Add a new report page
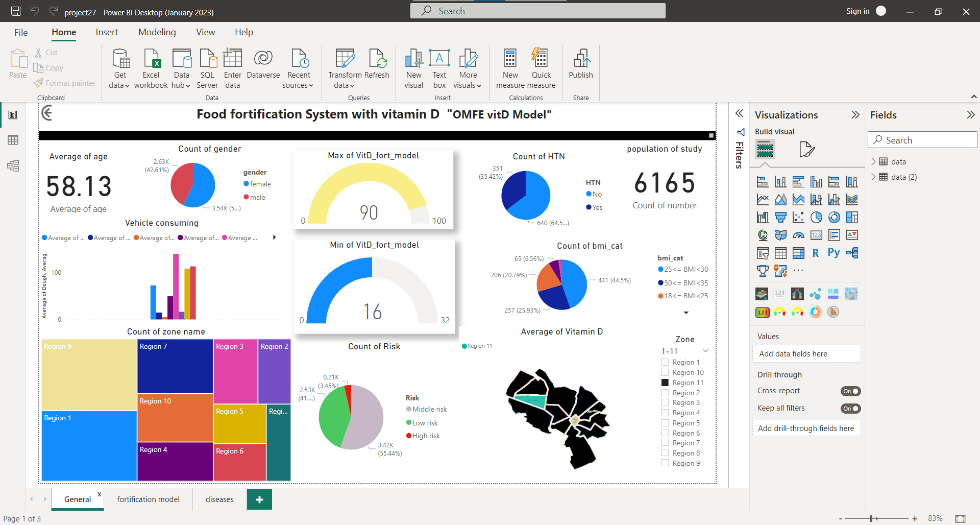Screen dimensions: 980x525 click(x=259, y=499)
